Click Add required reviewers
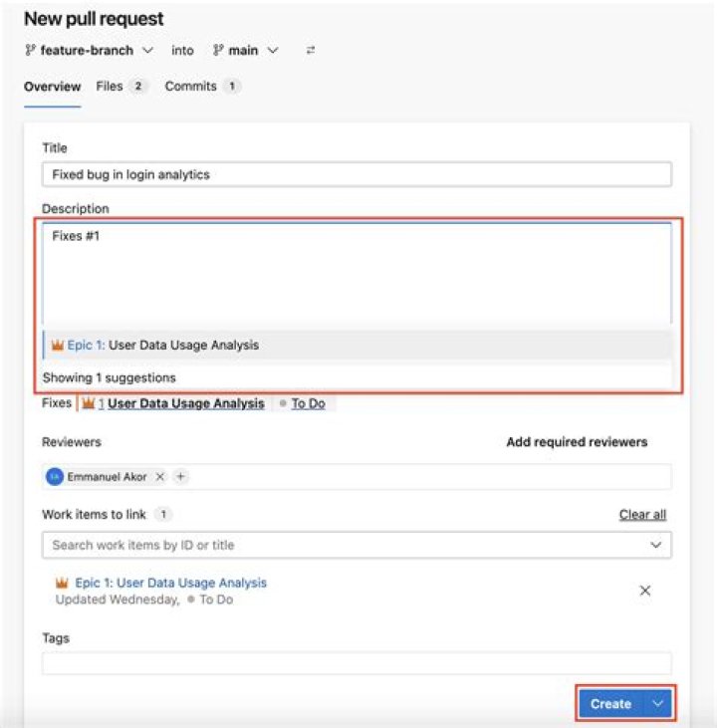The image size is (717, 728). pyautogui.click(x=577, y=442)
